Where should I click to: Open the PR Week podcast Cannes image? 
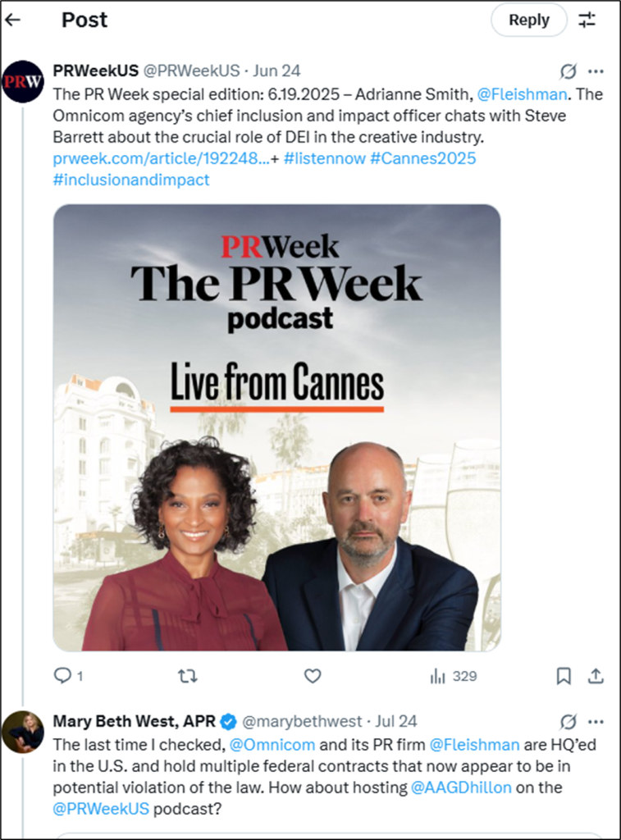pyautogui.click(x=277, y=427)
